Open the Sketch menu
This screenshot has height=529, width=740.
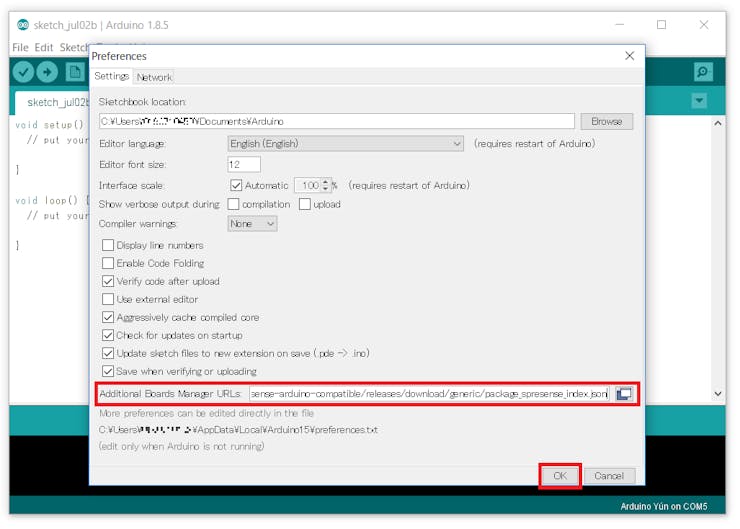(74, 47)
